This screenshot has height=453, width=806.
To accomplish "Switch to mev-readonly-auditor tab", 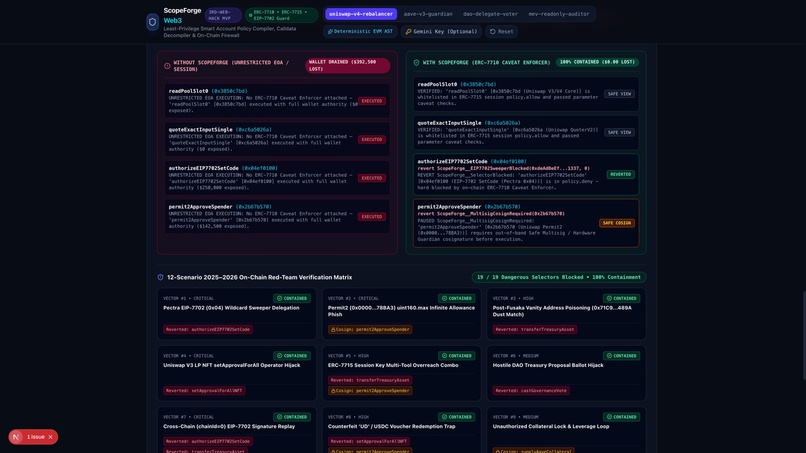I will tap(559, 14).
